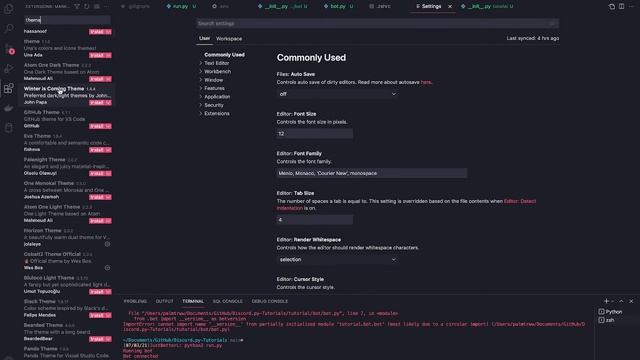
Task: Switch to Workspace settings tab
Action: point(229,39)
